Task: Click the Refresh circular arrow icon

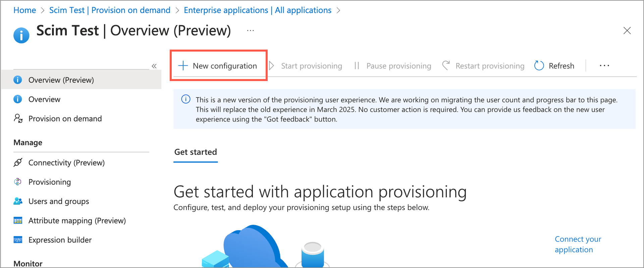Action: click(x=539, y=66)
